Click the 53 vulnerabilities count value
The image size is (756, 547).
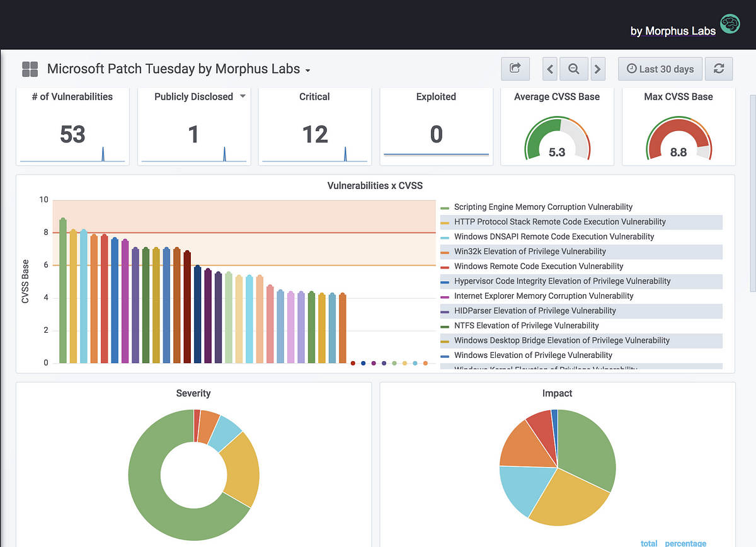72,134
